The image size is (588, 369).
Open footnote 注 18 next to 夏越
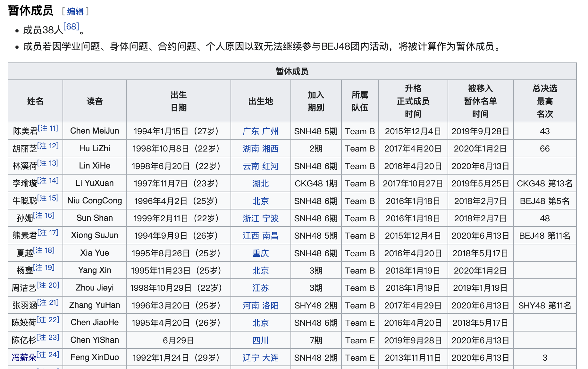[x=44, y=250]
